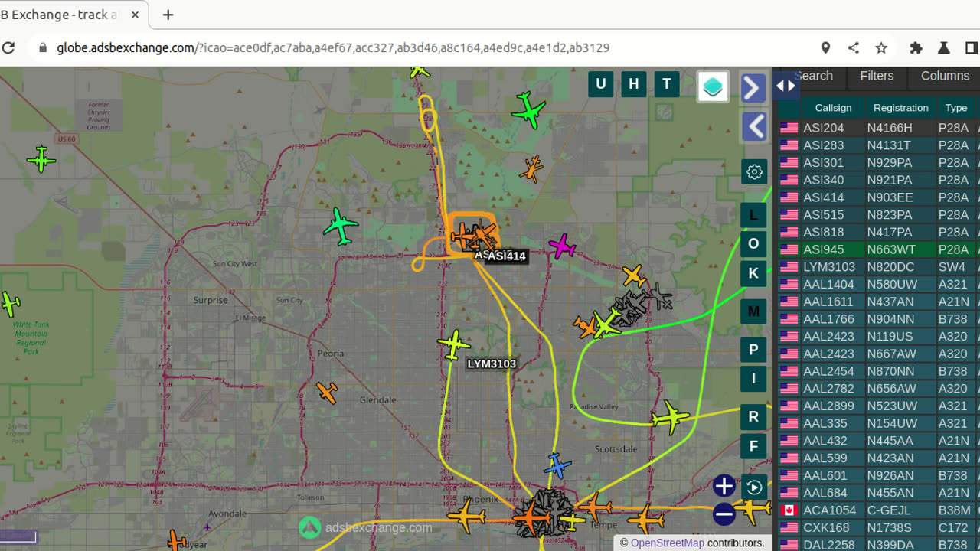Select yellow-green aircraft near Paradise Valley
The height and width of the screenshot is (551, 980).
pos(671,417)
